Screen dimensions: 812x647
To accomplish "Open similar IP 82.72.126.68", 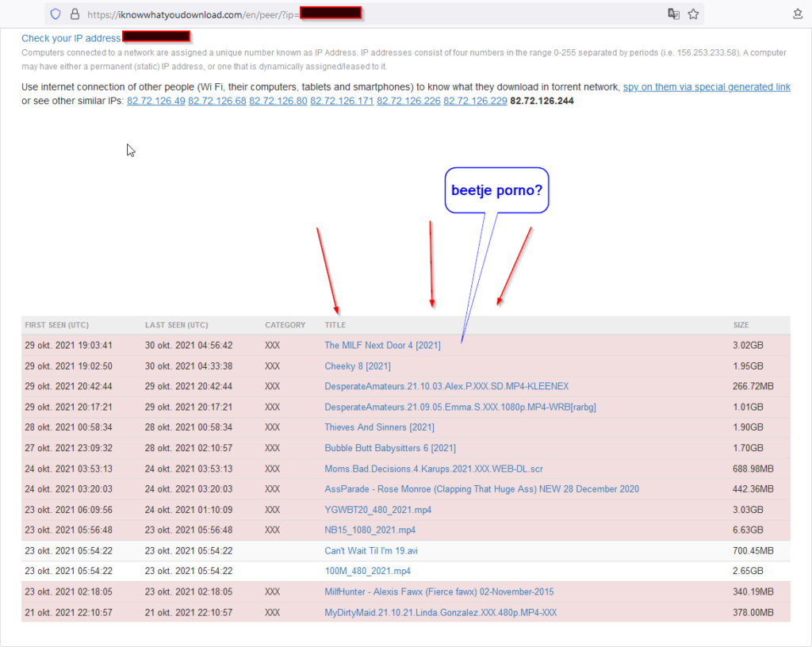I will pyautogui.click(x=216, y=101).
